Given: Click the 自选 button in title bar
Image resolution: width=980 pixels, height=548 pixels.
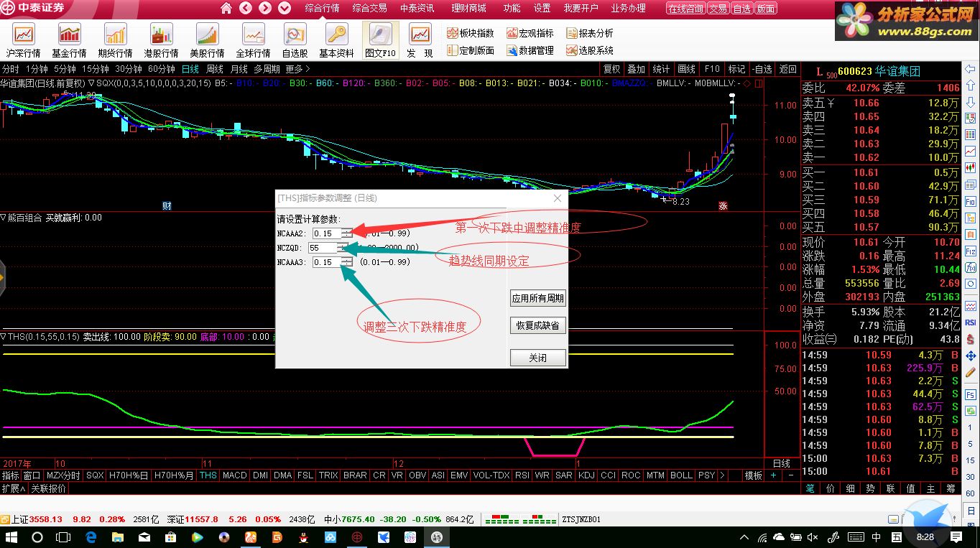Looking at the screenshot, I should point(742,9).
